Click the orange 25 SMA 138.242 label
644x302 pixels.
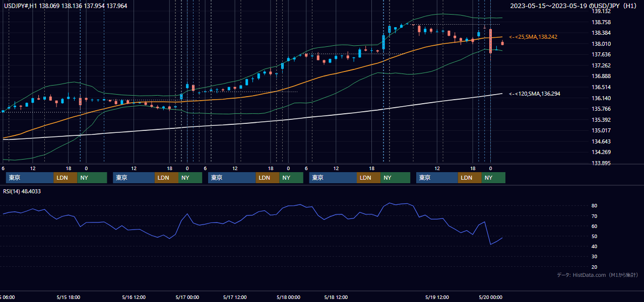[x=533, y=37]
